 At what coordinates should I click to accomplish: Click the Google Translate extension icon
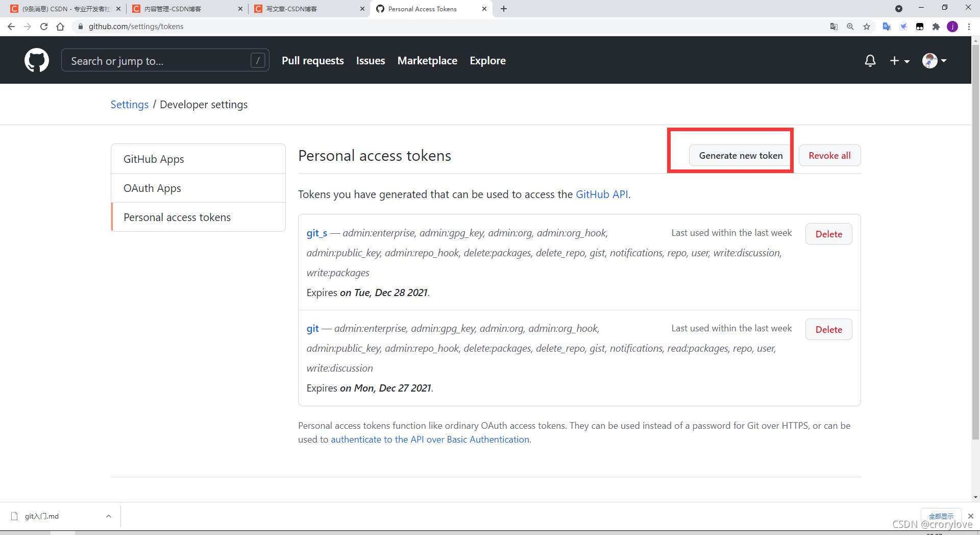[887, 27]
